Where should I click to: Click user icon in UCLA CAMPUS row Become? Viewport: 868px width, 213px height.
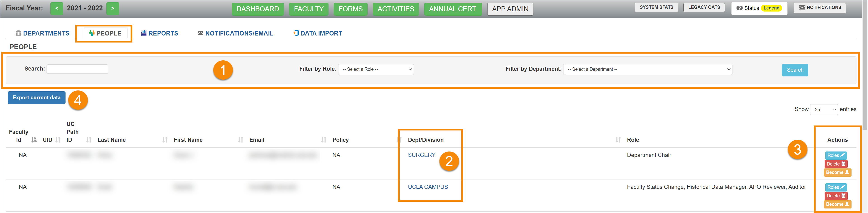point(847,204)
